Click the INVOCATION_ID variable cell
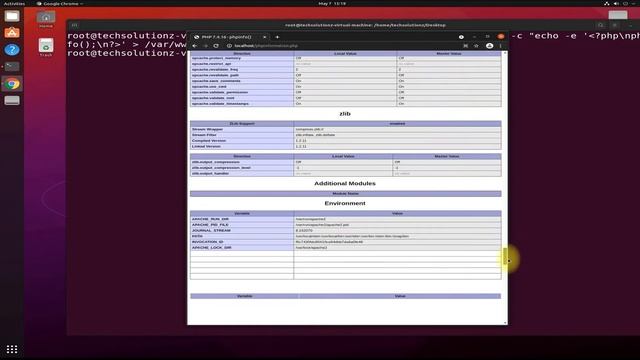Viewport: 640px width, 360px height. [242, 242]
